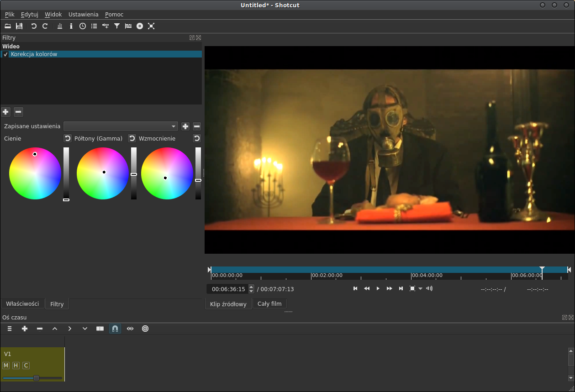Open the properties info icon in toolbar

pyautogui.click(x=71, y=26)
